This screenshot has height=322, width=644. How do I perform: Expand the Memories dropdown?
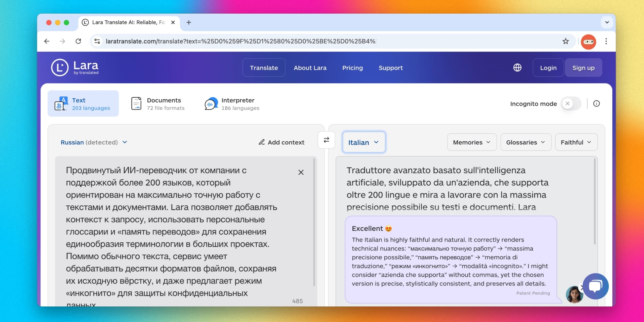click(472, 142)
